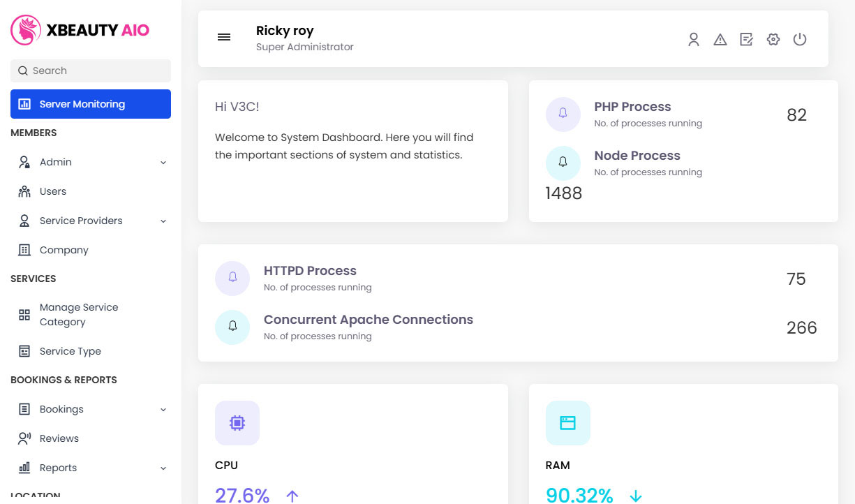Go to Manage Service Category
The image size is (855, 504).
[78, 315]
